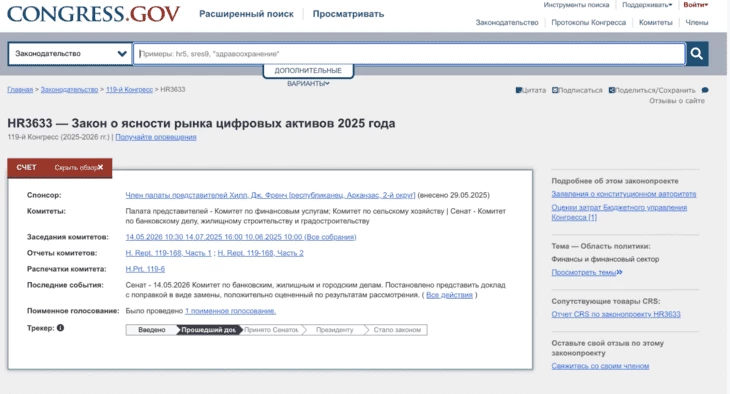Open H. Rept. 119-168, Часть 1

pos(169,253)
